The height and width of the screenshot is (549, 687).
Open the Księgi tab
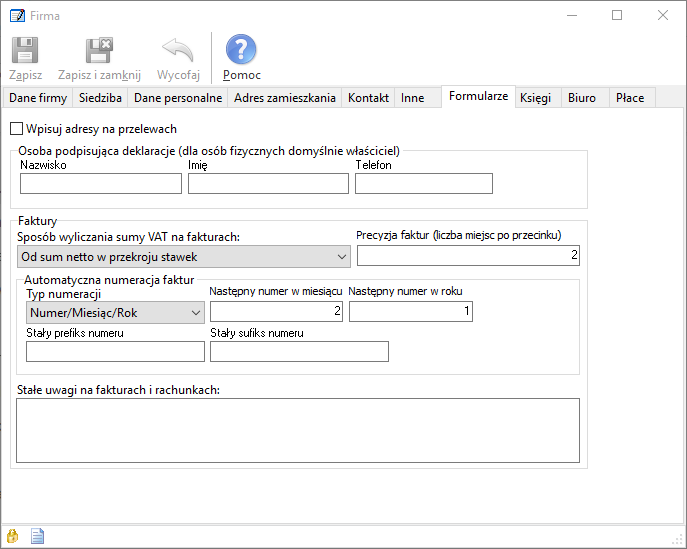pyautogui.click(x=536, y=98)
